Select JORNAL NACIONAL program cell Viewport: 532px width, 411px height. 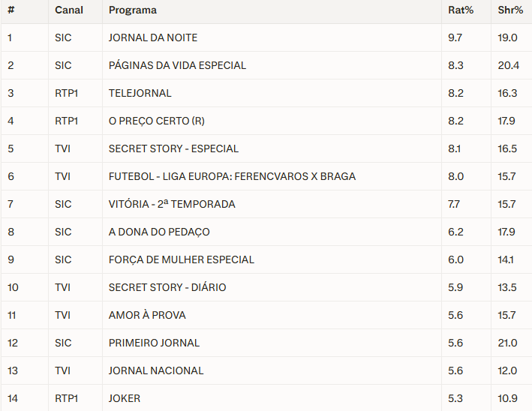click(156, 370)
